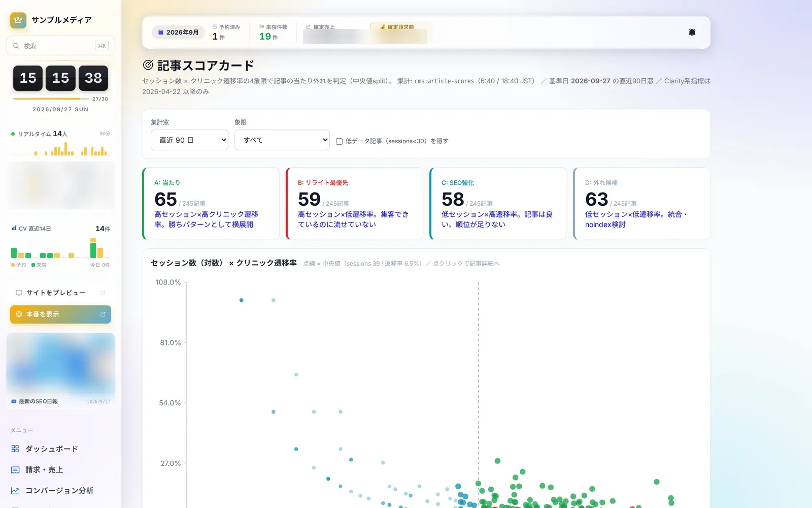Click the money-bag icon beside 確定請求額
Screen dimensions: 812x508
click(x=383, y=27)
